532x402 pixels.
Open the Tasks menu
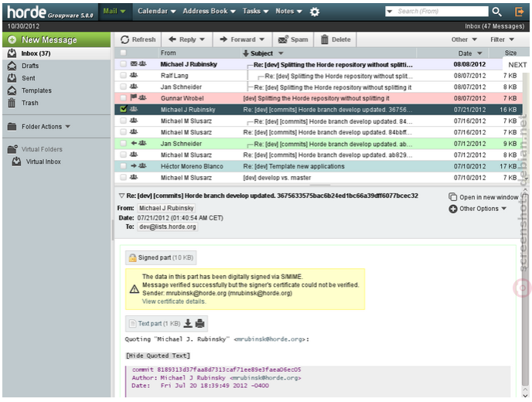click(255, 11)
